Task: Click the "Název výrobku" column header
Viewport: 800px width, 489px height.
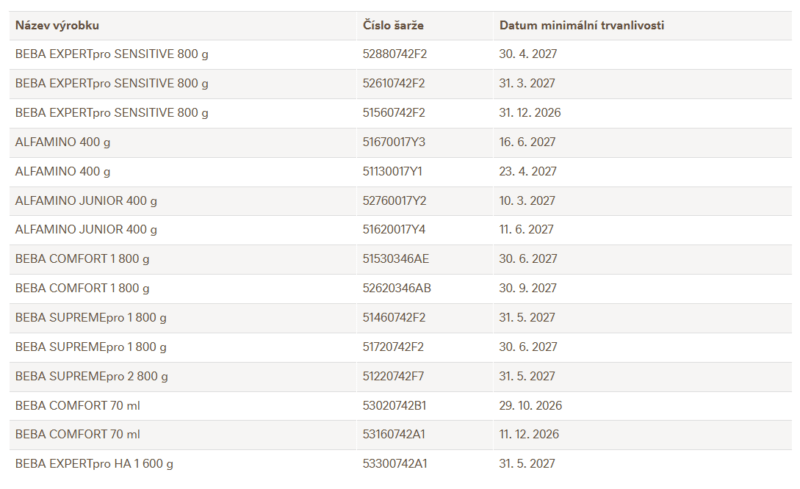Action: (57, 25)
